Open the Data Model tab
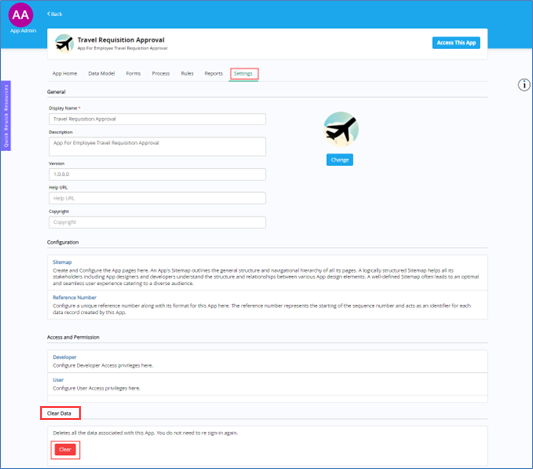 102,73
